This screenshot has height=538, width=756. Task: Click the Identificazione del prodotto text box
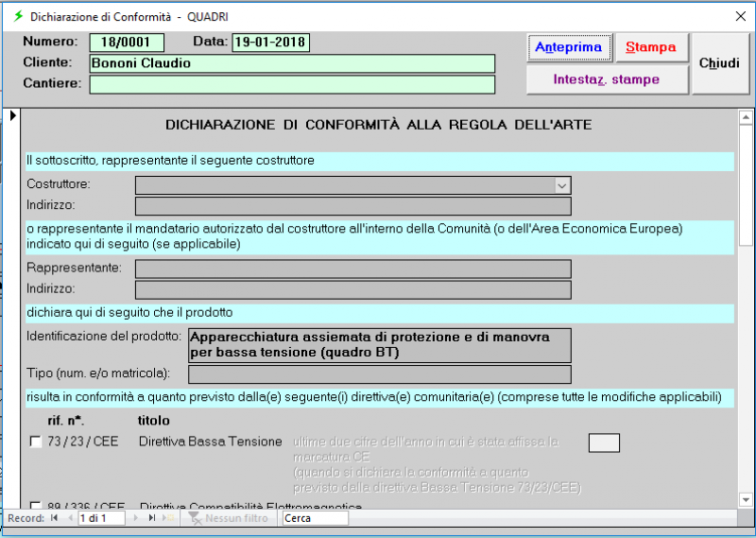coord(380,345)
